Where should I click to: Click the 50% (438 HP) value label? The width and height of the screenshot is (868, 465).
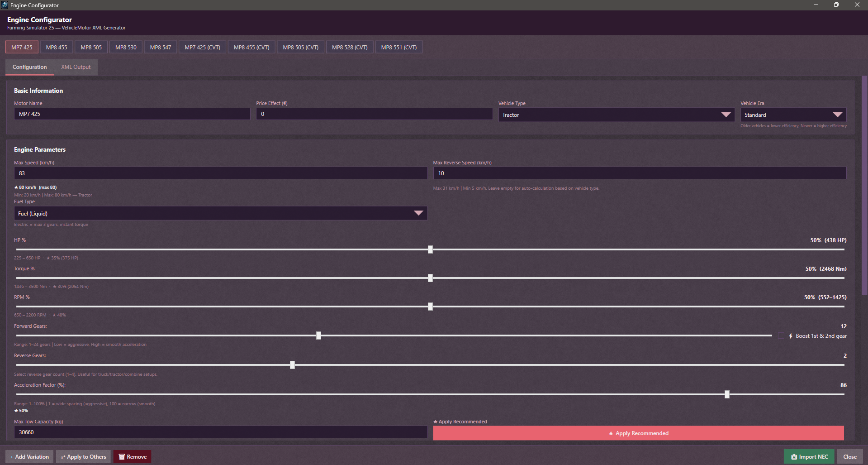click(x=828, y=240)
